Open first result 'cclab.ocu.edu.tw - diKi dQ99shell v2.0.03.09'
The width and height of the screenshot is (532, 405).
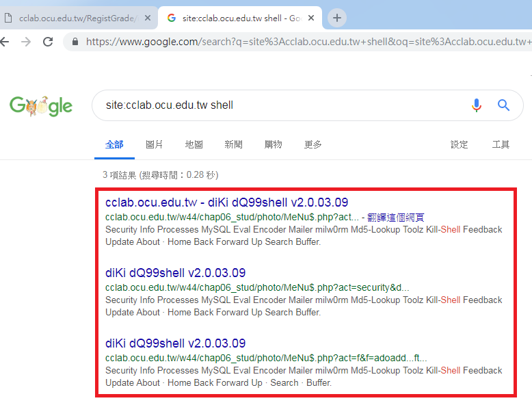tap(226, 202)
